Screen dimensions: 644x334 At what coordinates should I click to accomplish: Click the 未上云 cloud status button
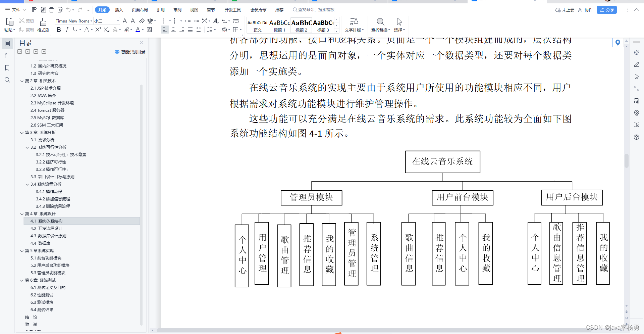coord(565,10)
